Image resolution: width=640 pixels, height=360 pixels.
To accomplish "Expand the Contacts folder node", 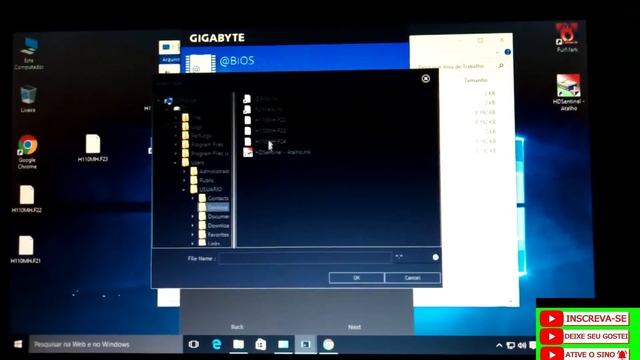I will [x=193, y=199].
